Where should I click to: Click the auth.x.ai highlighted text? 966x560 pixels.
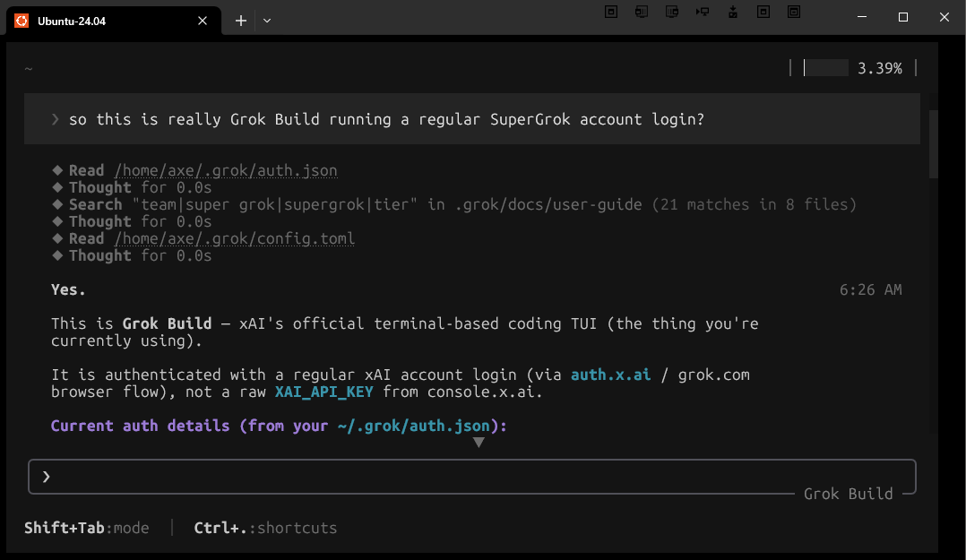tap(610, 375)
